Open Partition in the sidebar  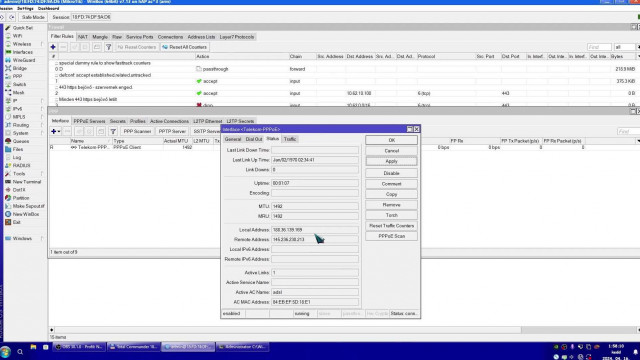21,198
